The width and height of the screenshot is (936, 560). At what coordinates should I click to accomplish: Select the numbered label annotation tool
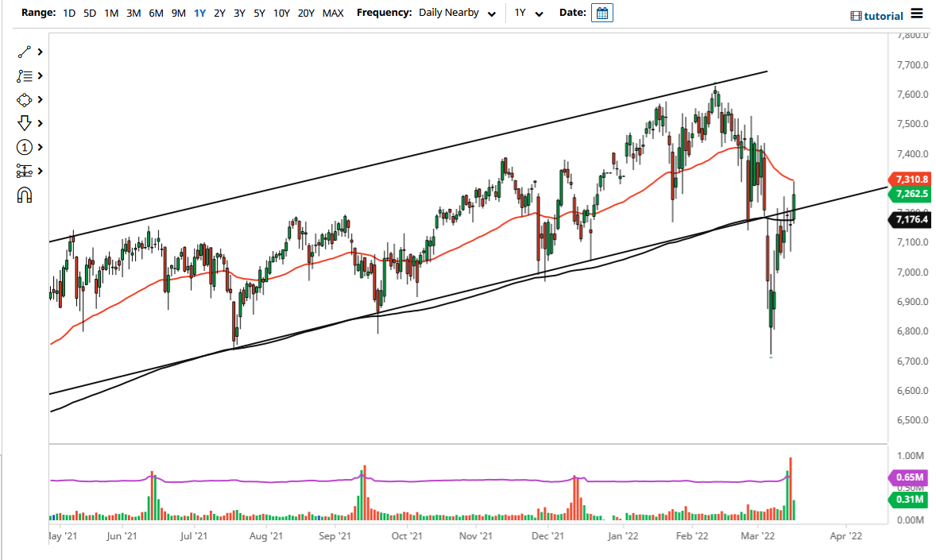click(24, 147)
